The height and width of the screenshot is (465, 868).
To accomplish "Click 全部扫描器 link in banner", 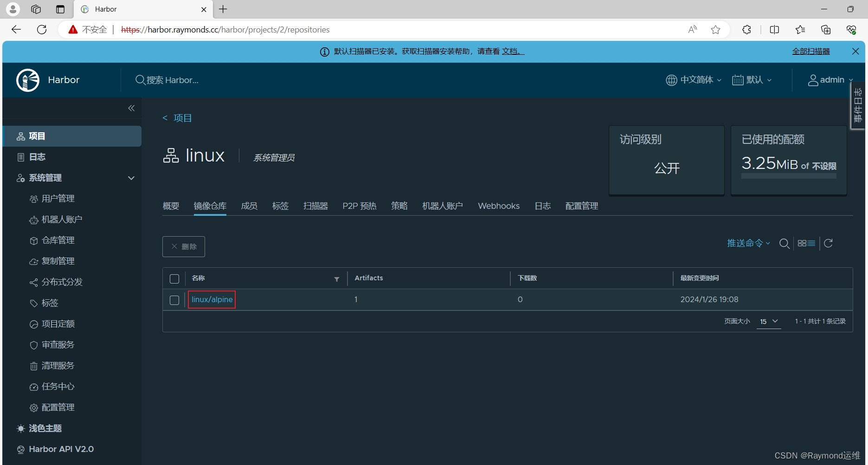I will point(811,52).
